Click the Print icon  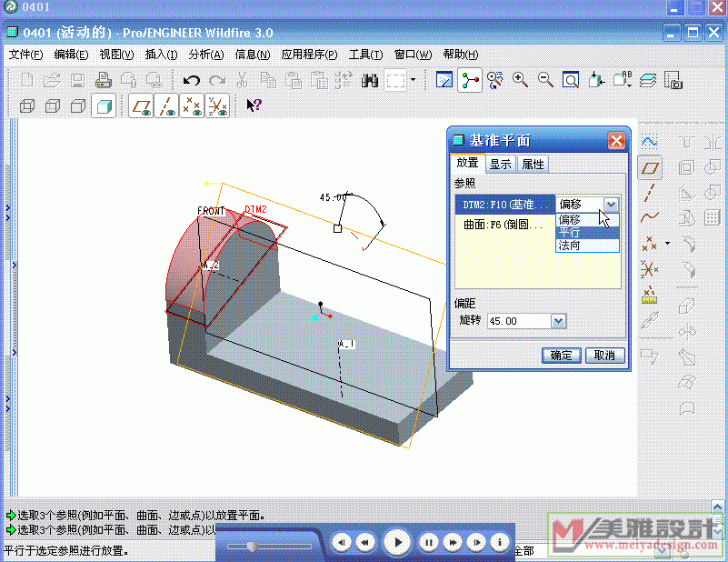[x=103, y=80]
